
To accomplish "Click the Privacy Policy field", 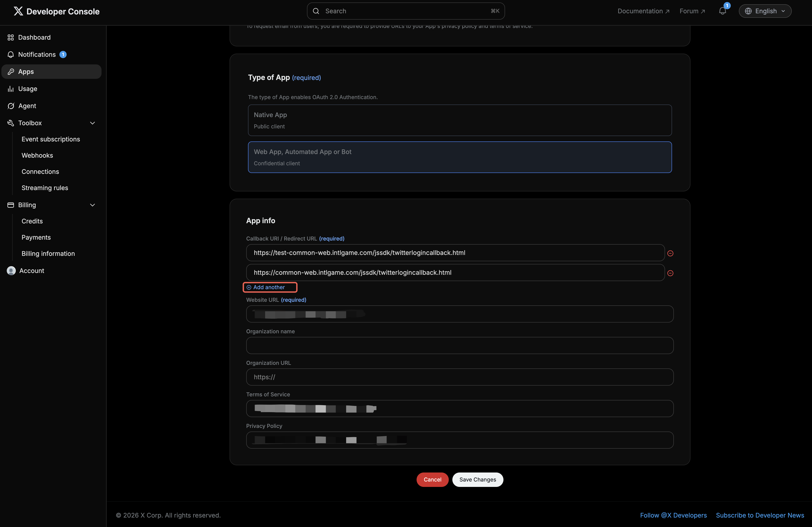I will [x=460, y=440].
